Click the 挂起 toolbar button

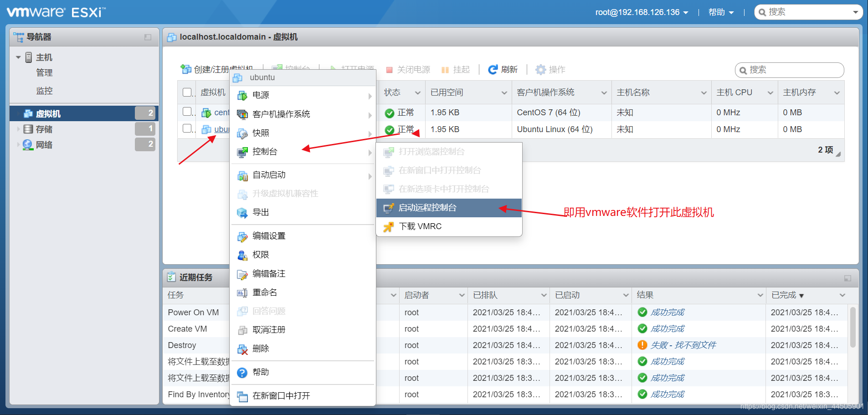455,70
